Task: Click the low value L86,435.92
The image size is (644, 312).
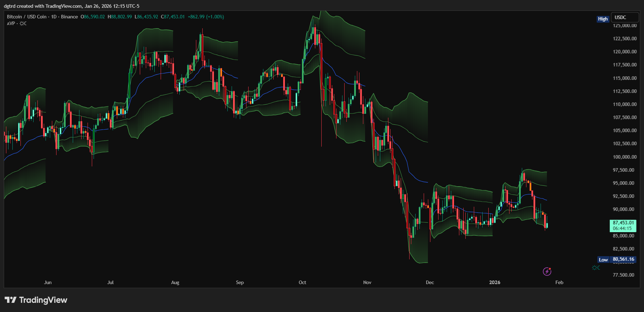Action: [147, 17]
